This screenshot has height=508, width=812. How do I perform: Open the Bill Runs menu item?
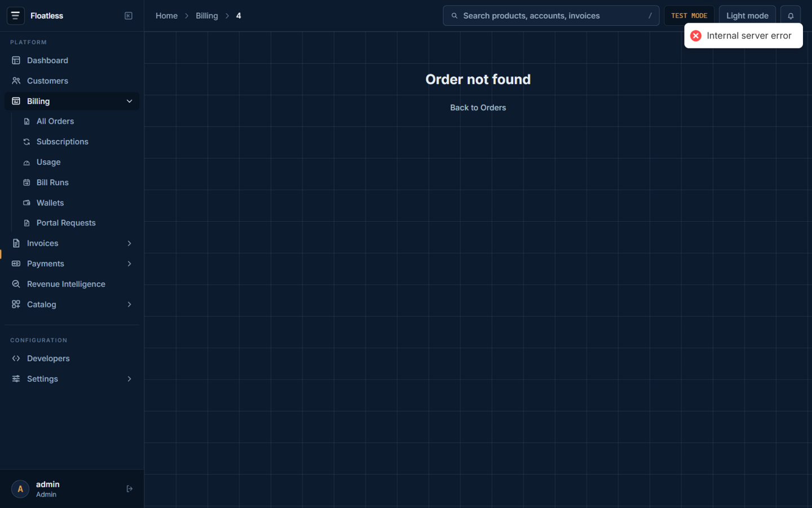coord(78,182)
